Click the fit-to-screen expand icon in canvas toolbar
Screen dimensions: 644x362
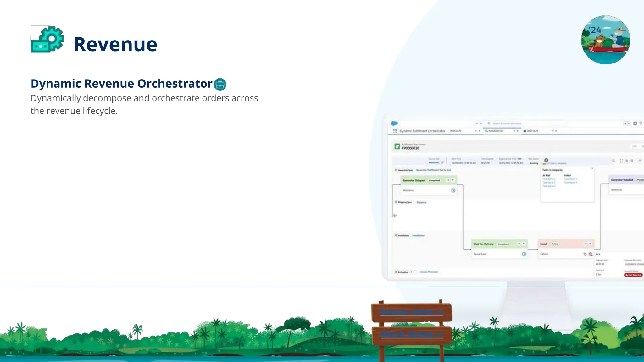tap(621, 161)
